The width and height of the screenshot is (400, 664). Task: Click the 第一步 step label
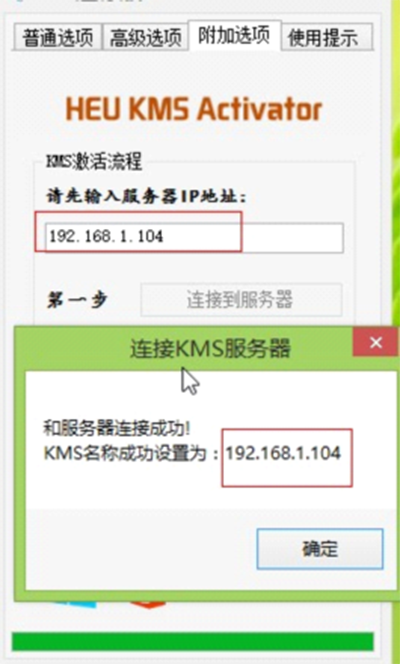point(77,299)
